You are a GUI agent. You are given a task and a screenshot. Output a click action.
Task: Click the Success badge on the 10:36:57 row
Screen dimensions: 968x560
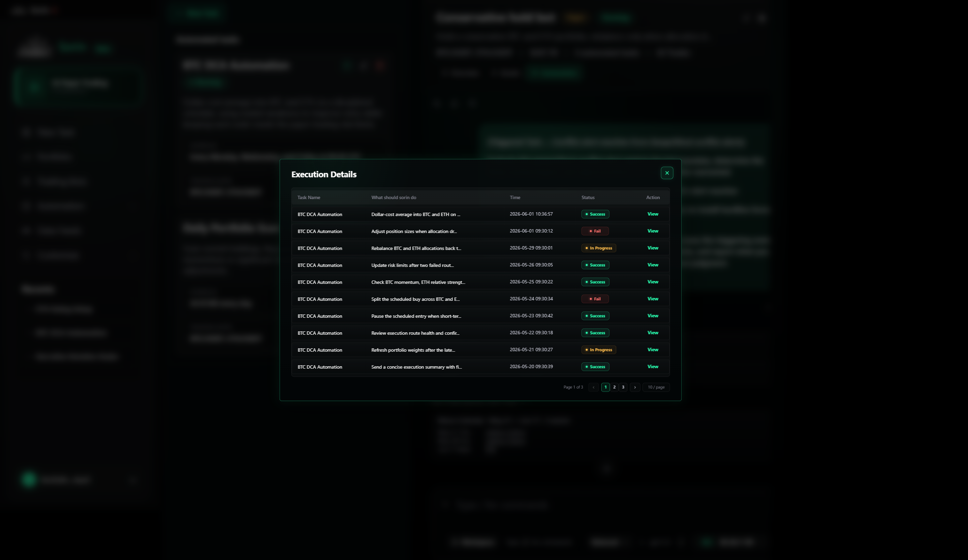[x=595, y=214]
